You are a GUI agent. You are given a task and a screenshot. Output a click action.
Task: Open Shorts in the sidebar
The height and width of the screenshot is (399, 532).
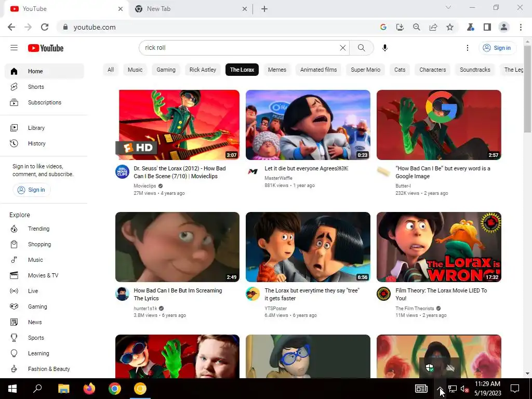tap(45, 87)
